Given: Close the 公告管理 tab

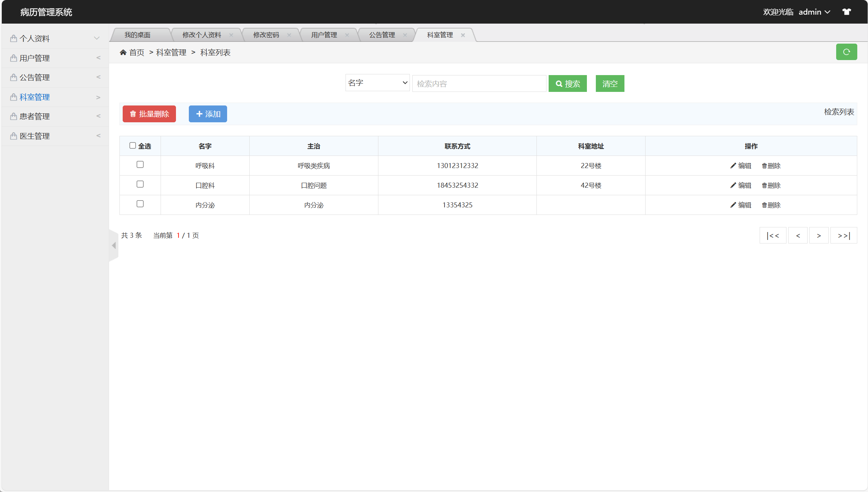Looking at the screenshot, I should pyautogui.click(x=405, y=35).
